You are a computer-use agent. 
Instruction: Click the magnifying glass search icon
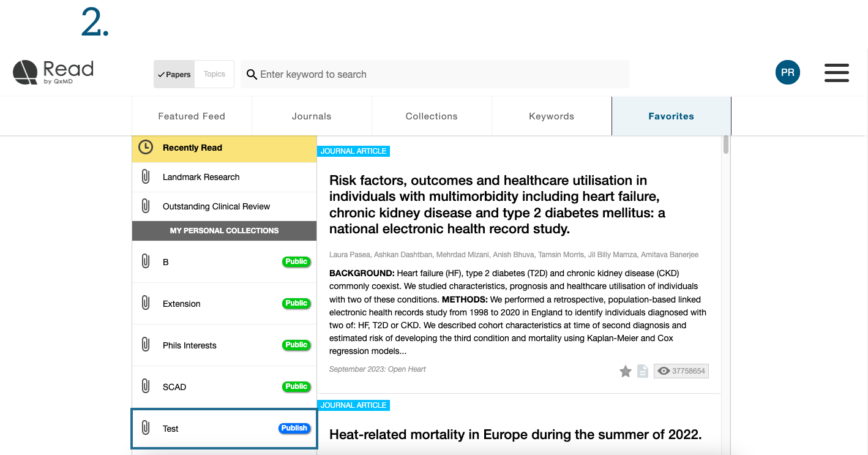pyautogui.click(x=251, y=75)
